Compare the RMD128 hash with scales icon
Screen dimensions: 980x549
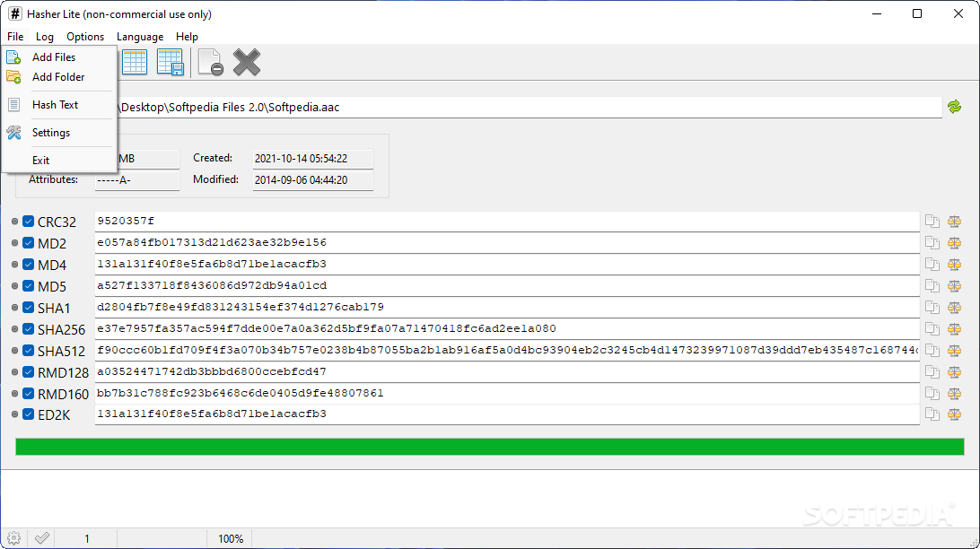tap(954, 372)
